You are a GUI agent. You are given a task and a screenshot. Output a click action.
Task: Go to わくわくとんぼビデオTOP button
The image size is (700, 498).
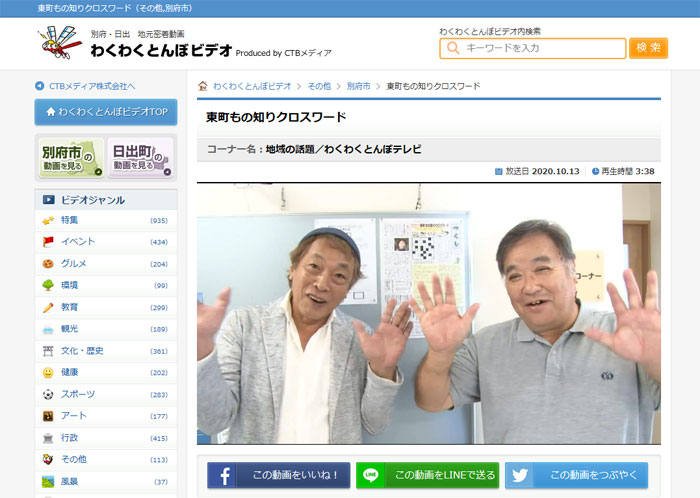[x=106, y=112]
